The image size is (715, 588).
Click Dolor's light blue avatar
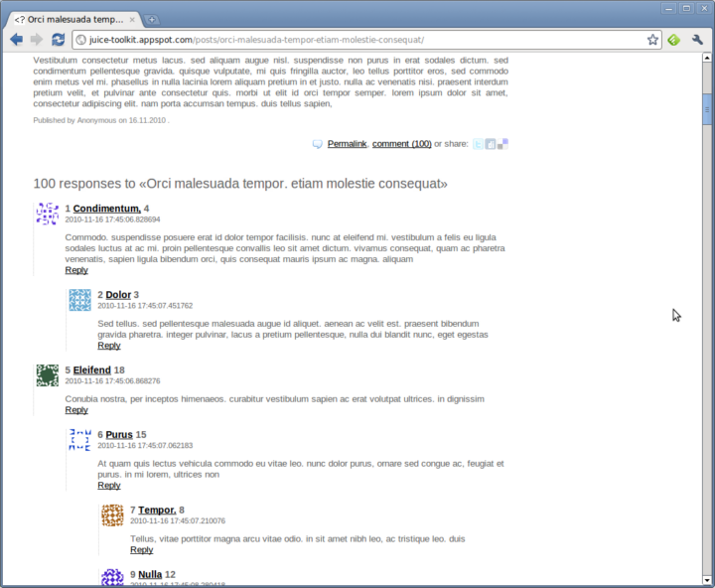79,300
